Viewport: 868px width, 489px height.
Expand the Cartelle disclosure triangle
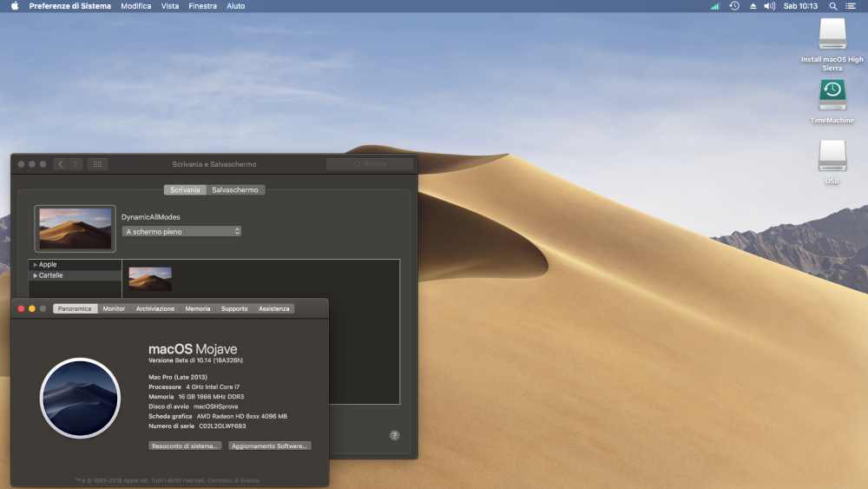point(35,275)
